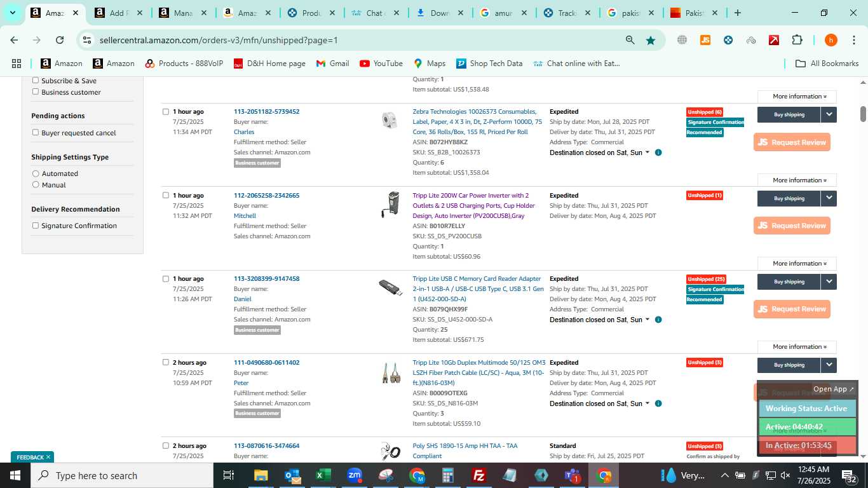Switch to the 'Mana' Amazon tab
Viewport: 868px width, 488px height.
[183, 13]
